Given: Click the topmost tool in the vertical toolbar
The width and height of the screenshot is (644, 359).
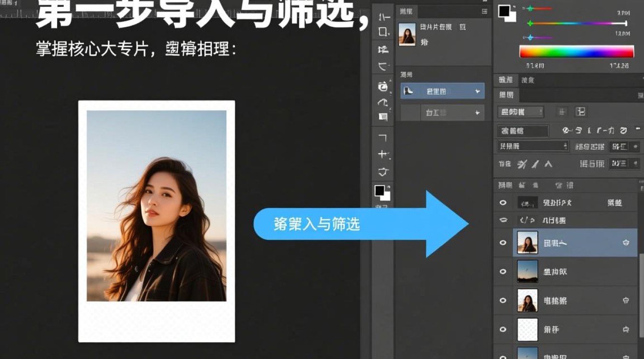Looking at the screenshot, I should 383,17.
